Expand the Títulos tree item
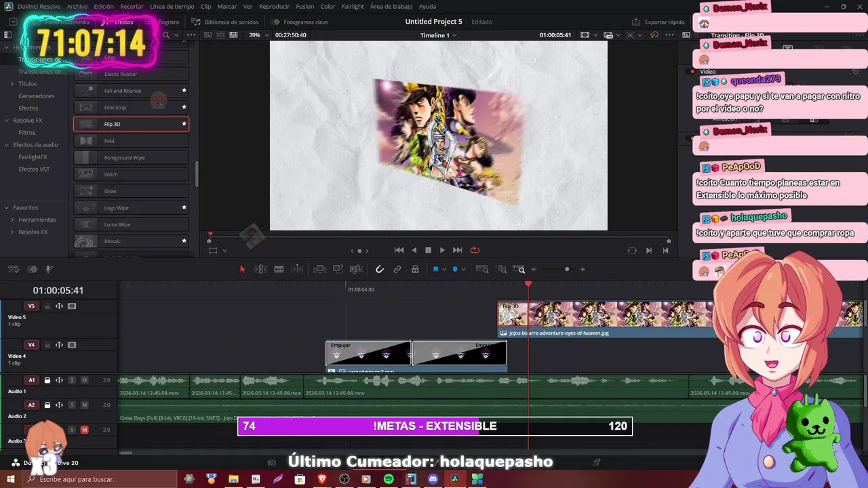 (x=12, y=83)
